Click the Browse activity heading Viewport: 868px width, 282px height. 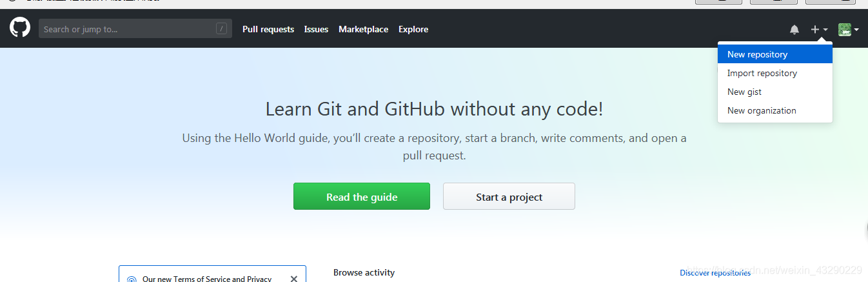coord(364,272)
